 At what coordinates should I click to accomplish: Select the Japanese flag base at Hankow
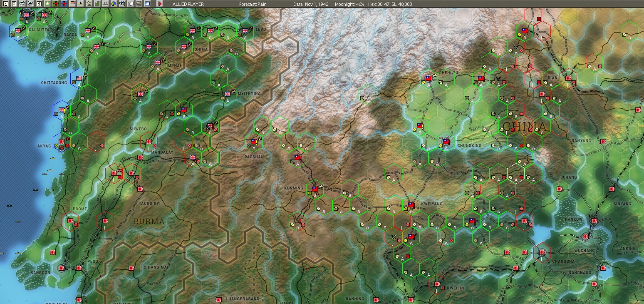pyautogui.click(x=594, y=220)
